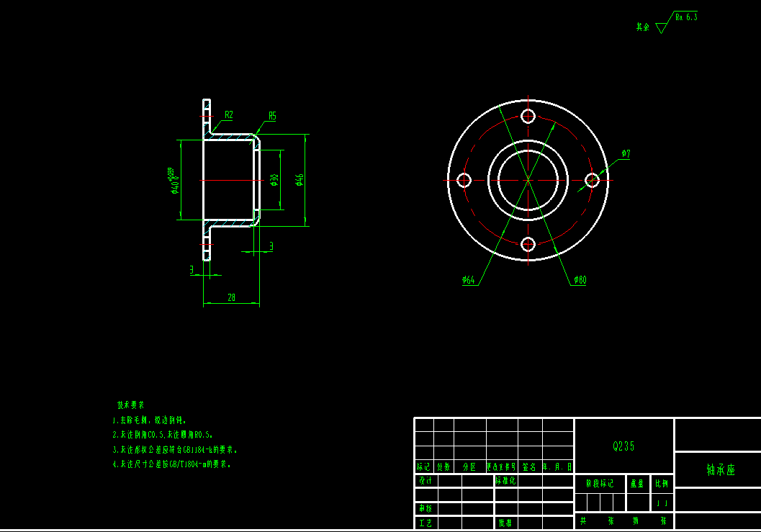The image size is (761, 532).
Task: Select the 轴承座 part name in title block
Action: tap(721, 469)
